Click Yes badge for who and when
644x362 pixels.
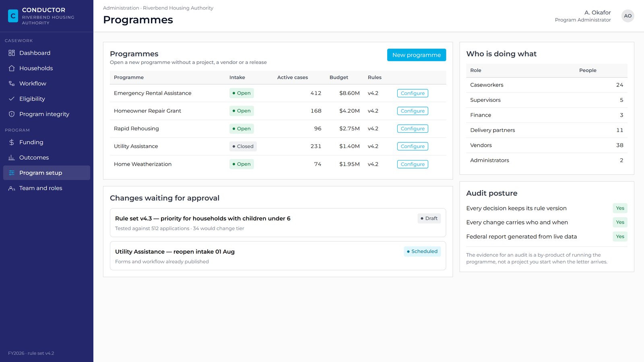[x=620, y=222]
